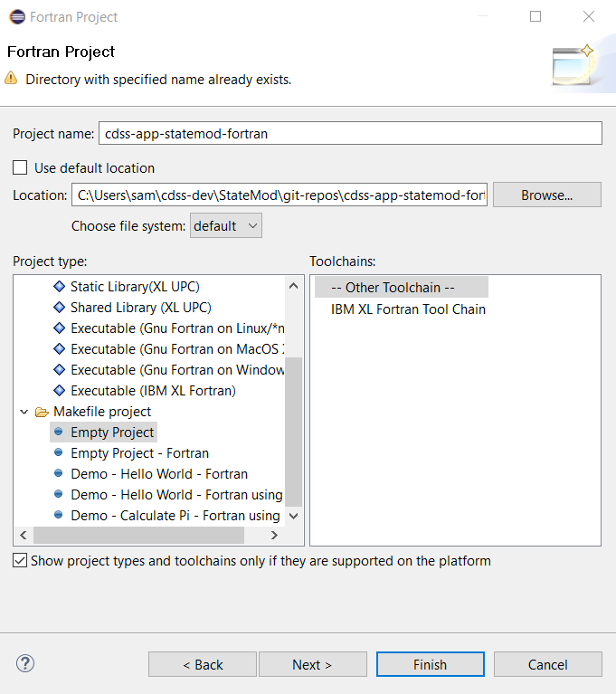The height and width of the screenshot is (694, 616).
Task: Click the Demo - Calculate Pi bullet icon
Action: (x=59, y=516)
